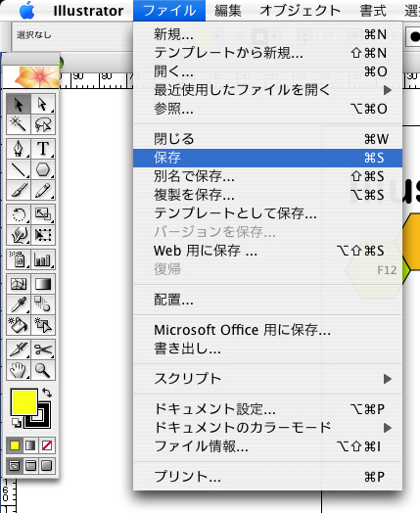Reset to default fill and stroke
420x513 pixels.
pyautogui.click(x=17, y=423)
